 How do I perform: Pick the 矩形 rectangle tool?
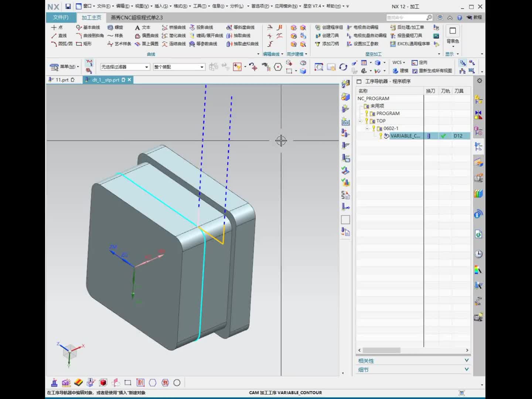84,44
